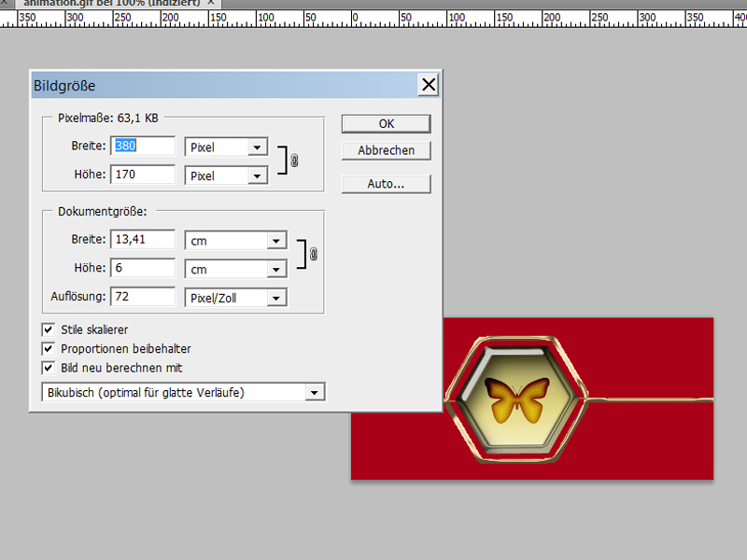Click the pixel Höhe field showing 170
Viewport: 747px width, 560px height.
tap(143, 175)
